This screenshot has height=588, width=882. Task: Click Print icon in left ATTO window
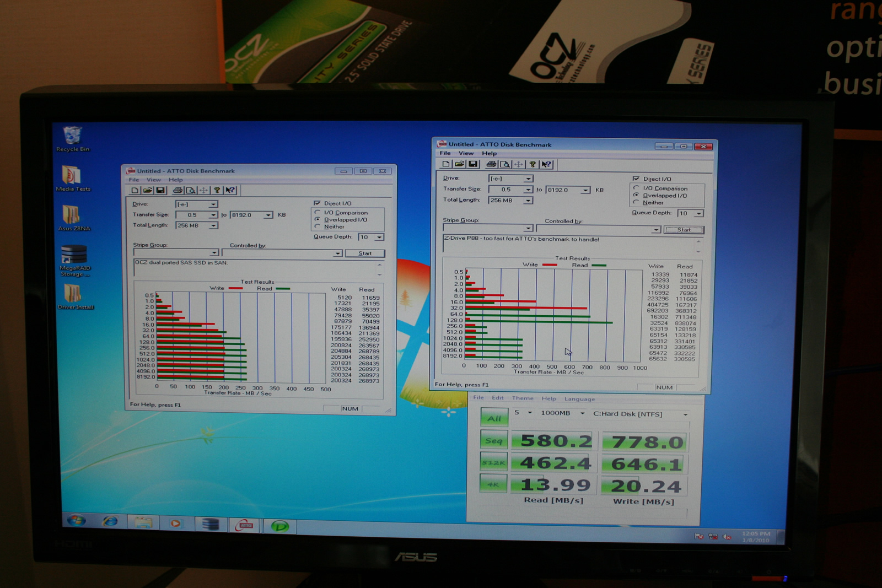click(178, 190)
